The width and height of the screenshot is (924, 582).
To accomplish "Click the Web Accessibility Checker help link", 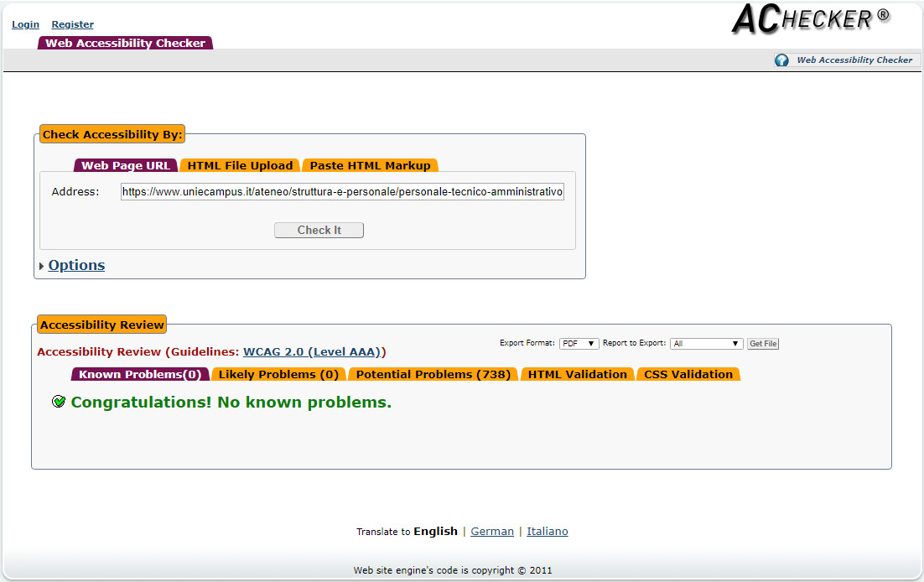I will pyautogui.click(x=854, y=60).
